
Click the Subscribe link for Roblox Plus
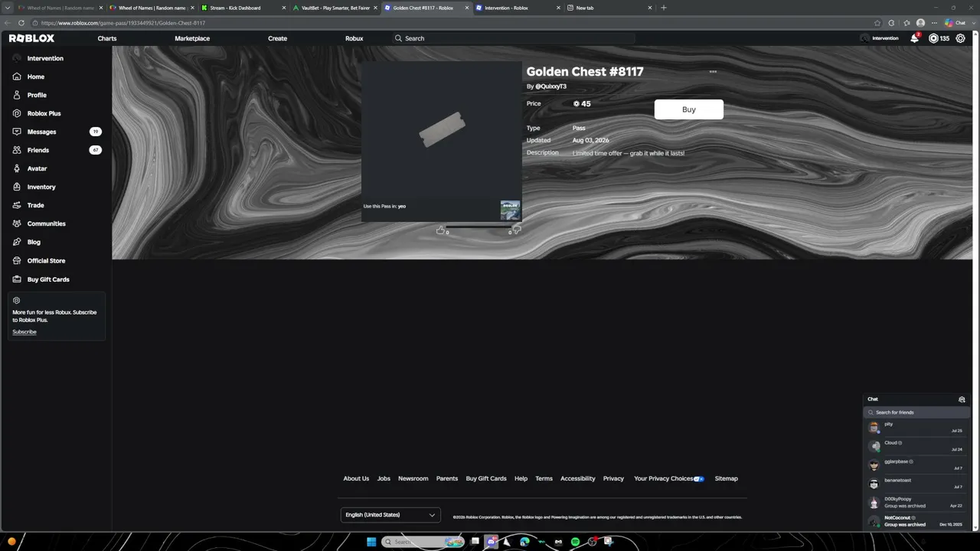[x=24, y=332]
